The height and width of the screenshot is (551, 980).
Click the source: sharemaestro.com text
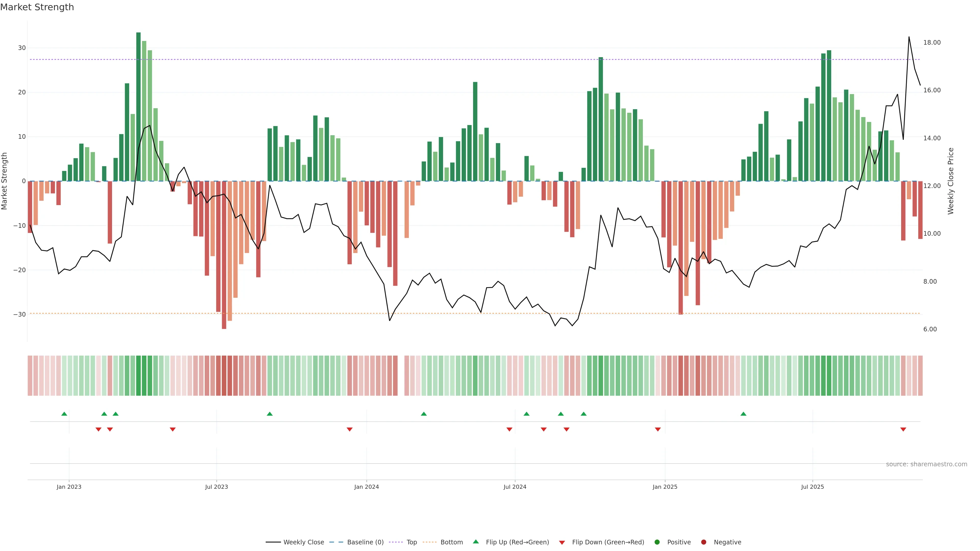[x=926, y=464]
